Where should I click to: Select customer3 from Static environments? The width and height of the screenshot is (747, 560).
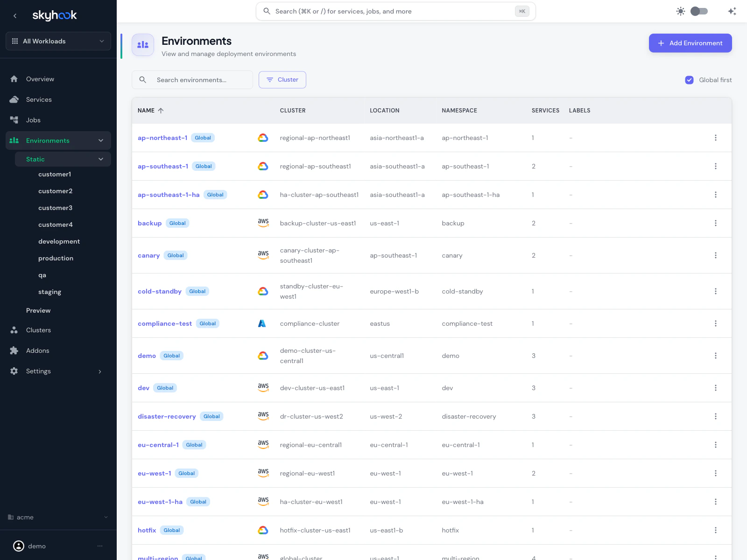pyautogui.click(x=55, y=208)
